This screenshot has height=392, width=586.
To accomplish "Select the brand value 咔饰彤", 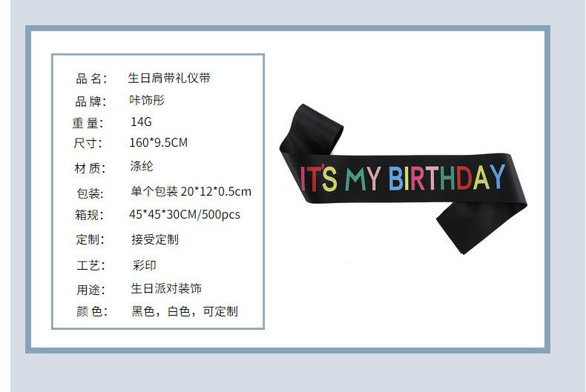I will point(147,100).
